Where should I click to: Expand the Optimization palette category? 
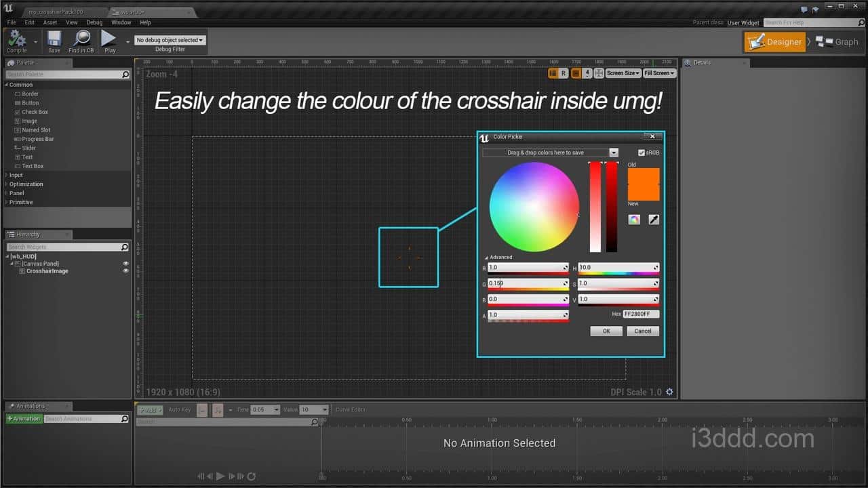pyautogui.click(x=26, y=184)
